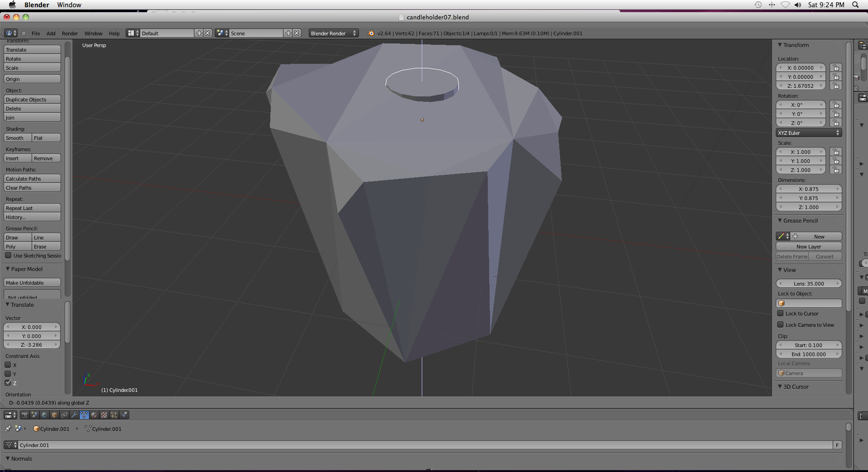
Task: Open the File menu
Action: [x=36, y=33]
